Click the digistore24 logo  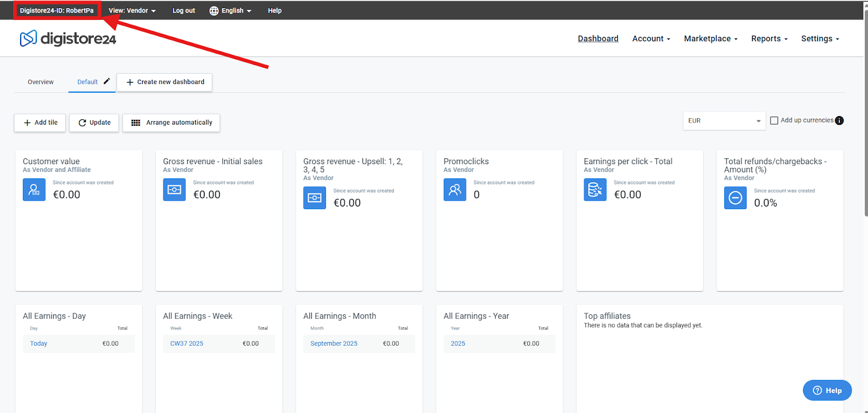coord(68,38)
